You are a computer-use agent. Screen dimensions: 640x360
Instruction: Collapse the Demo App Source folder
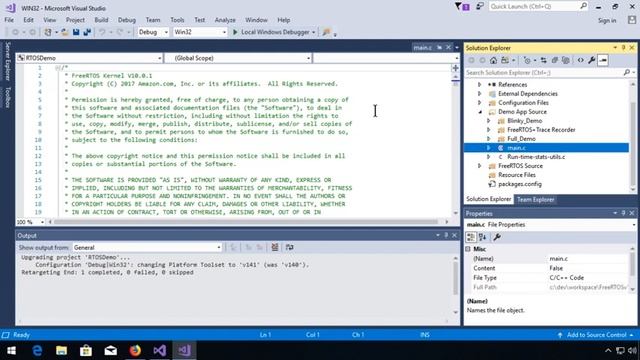click(x=480, y=112)
